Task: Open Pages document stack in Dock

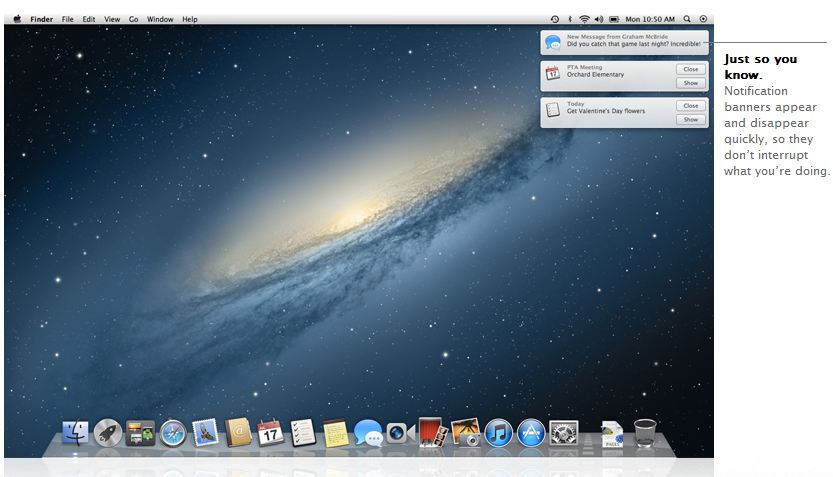Action: pos(612,433)
